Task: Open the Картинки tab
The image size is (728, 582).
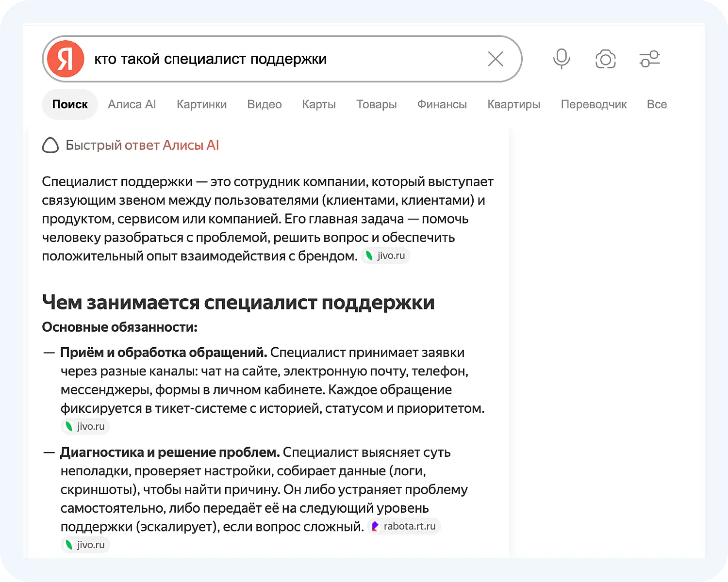Action: coord(201,104)
